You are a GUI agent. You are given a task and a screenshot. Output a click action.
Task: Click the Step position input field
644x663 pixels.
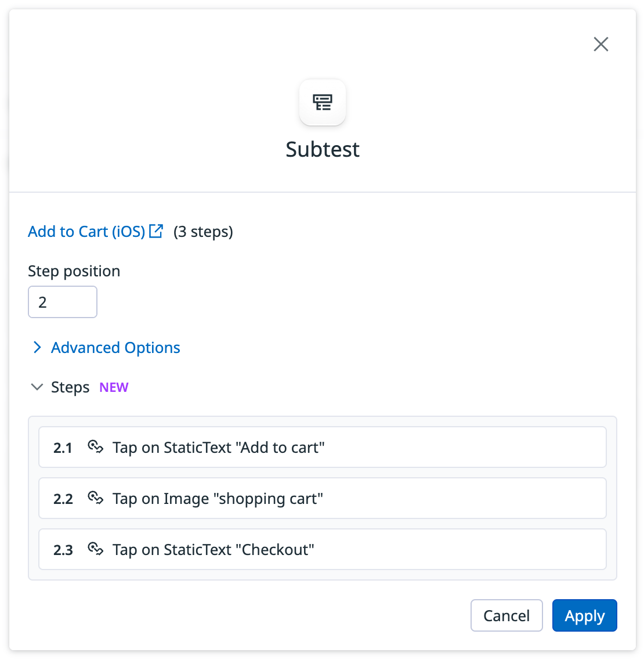[x=62, y=302]
